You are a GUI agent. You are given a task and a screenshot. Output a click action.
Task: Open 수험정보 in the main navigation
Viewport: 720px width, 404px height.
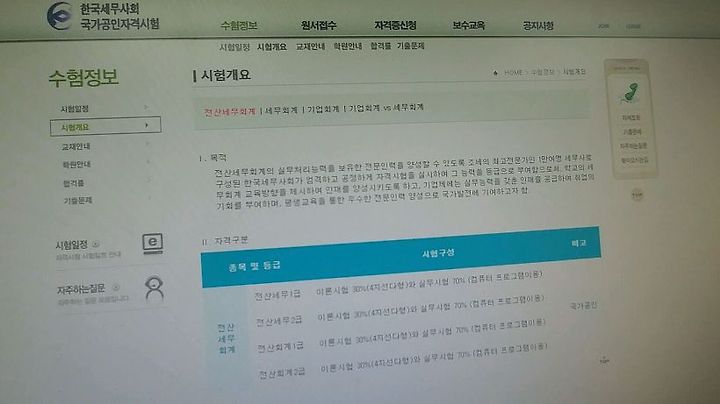[239, 25]
